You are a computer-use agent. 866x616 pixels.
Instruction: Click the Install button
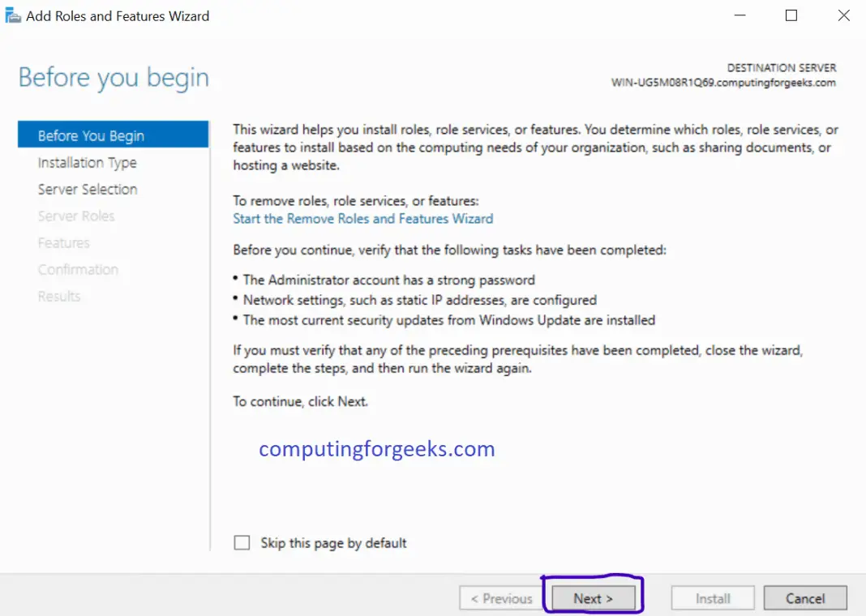coord(712,597)
